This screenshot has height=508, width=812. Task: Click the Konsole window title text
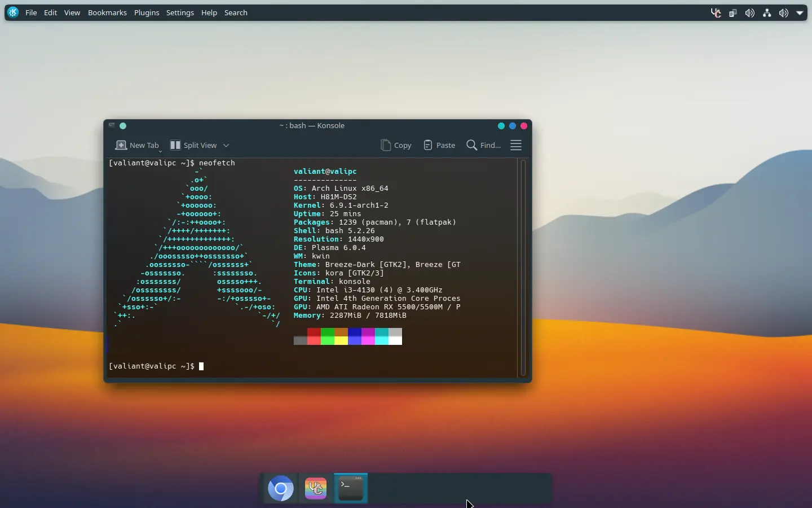click(312, 125)
